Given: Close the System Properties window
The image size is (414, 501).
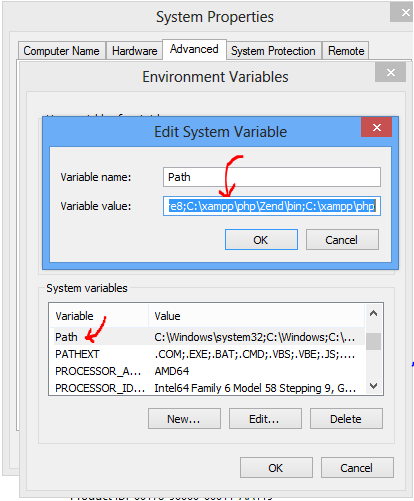Looking at the screenshot, I should click(x=403, y=13).
